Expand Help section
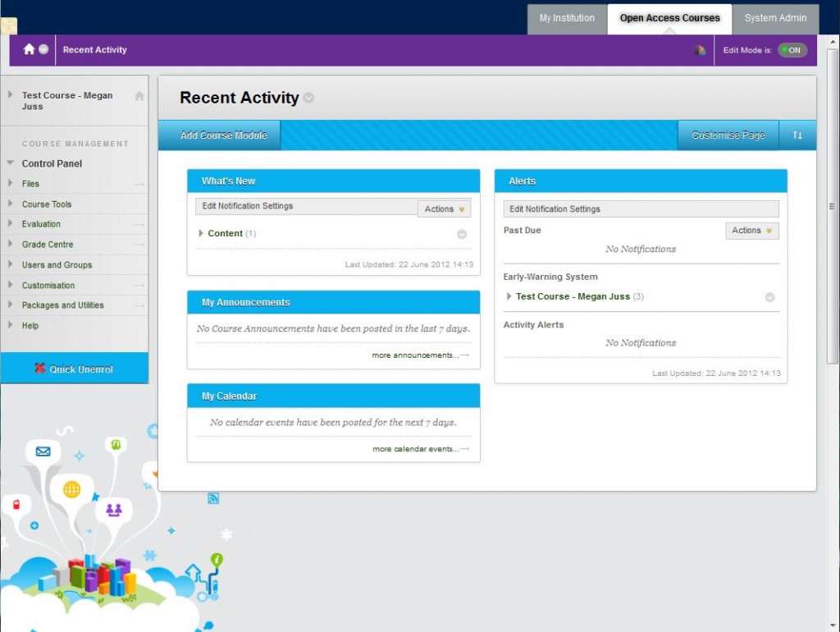840x632 pixels. [10, 325]
